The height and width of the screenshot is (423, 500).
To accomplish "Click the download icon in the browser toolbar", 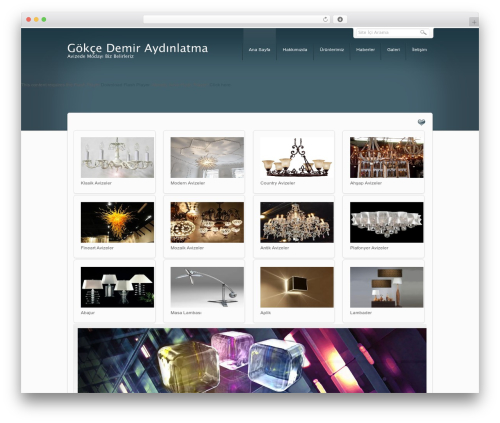I will 340,20.
